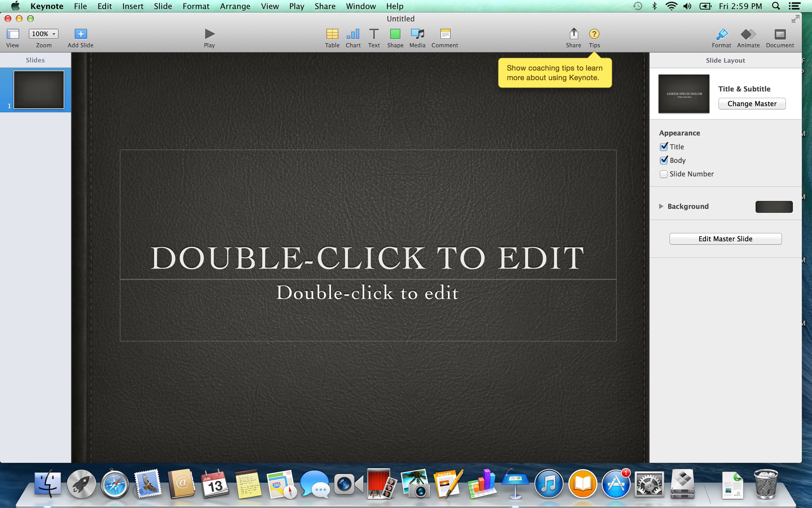The height and width of the screenshot is (508, 812).
Task: Open the File menu
Action: pyautogui.click(x=80, y=6)
